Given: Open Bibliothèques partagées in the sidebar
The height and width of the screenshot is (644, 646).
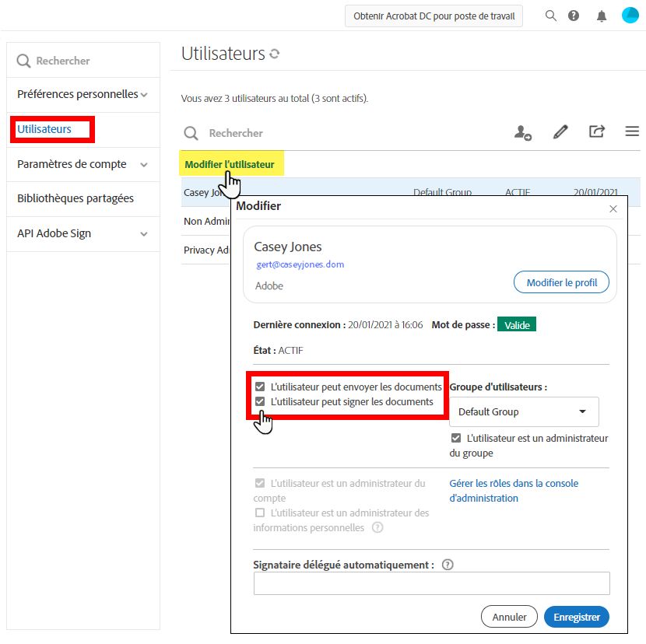Looking at the screenshot, I should click(75, 198).
